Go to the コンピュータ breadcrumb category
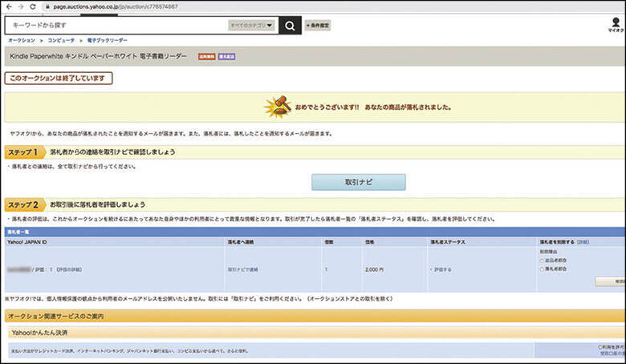 point(60,40)
